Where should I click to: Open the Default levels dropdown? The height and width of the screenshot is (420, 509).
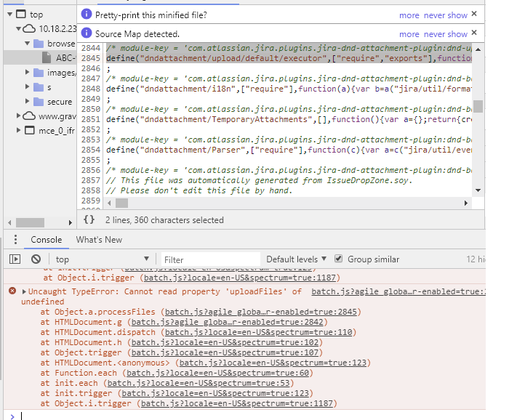point(296,259)
